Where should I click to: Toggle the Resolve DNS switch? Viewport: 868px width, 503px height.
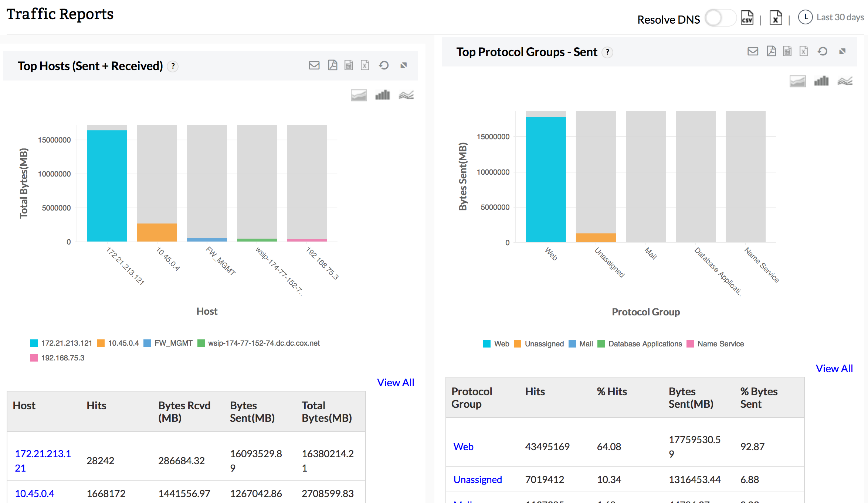[720, 18]
